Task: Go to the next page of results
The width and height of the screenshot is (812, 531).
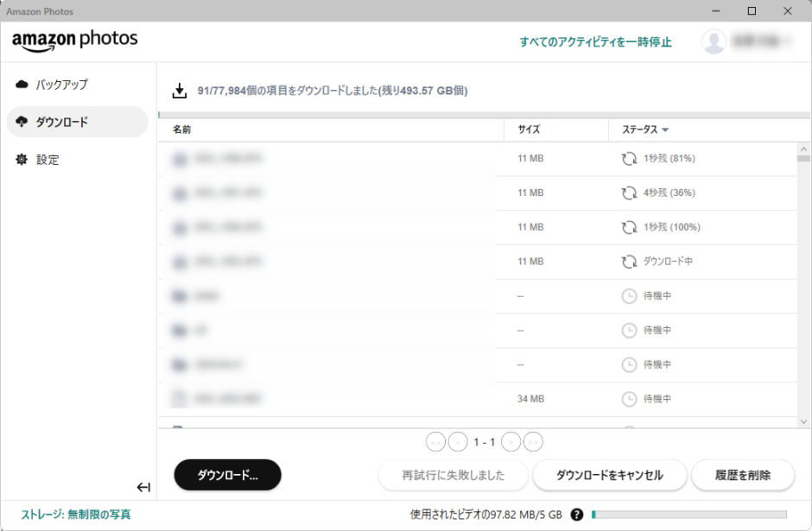Action: coord(511,442)
